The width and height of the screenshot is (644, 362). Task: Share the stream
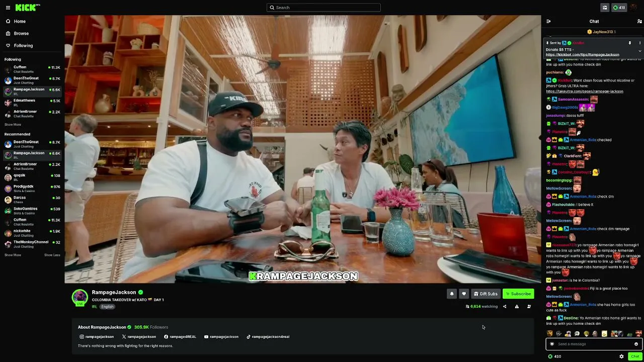pos(505,306)
